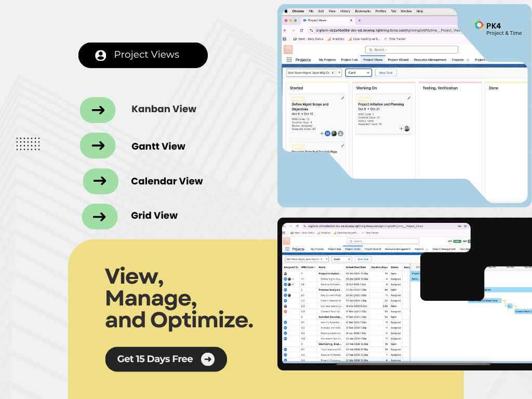Click the Get 15 Days Free button
532x399 pixels.
[166, 359]
